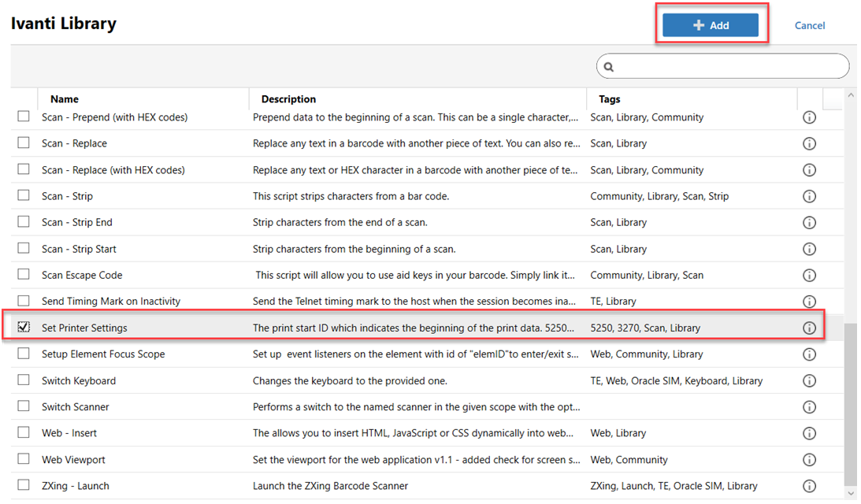Enable the Scan - Strip checkbox
The width and height of the screenshot is (861, 504).
point(24,195)
